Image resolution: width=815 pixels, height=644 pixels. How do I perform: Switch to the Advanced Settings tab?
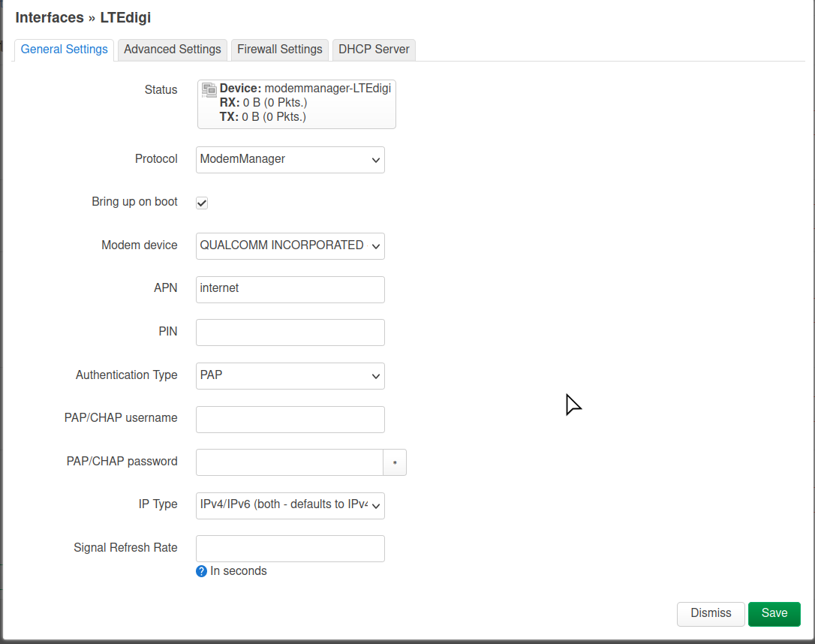pyautogui.click(x=172, y=50)
